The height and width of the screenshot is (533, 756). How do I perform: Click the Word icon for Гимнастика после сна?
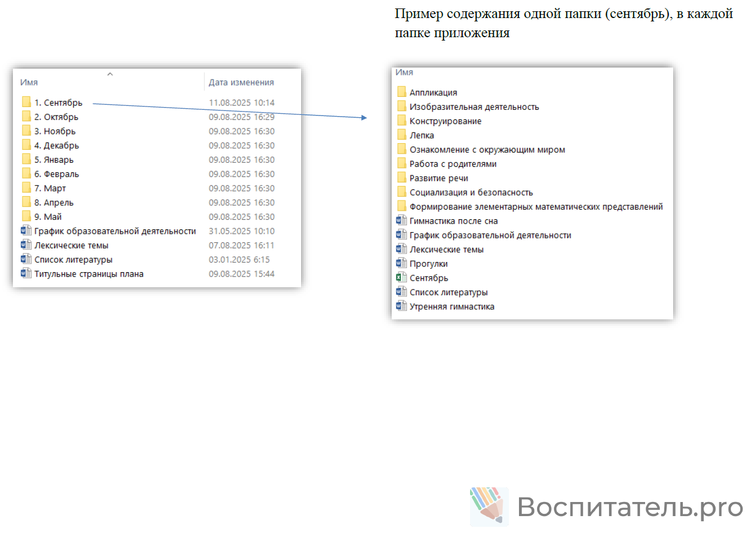tap(401, 220)
